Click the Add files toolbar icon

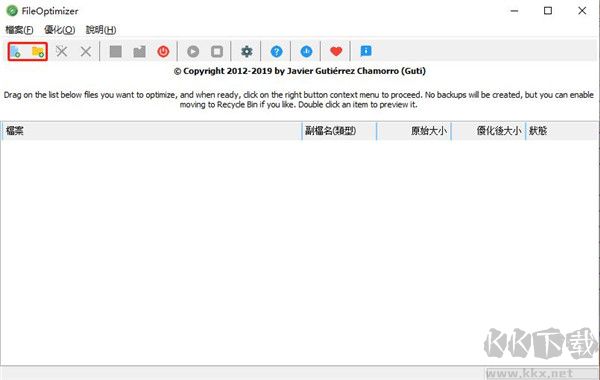[x=15, y=51]
